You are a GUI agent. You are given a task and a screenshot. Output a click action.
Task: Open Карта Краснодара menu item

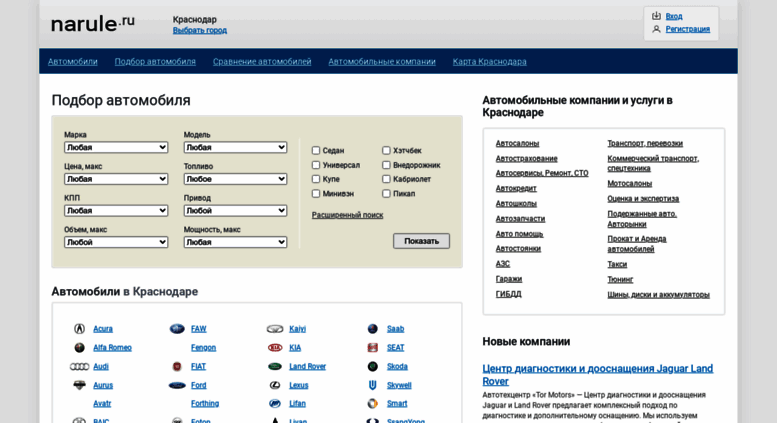point(490,61)
